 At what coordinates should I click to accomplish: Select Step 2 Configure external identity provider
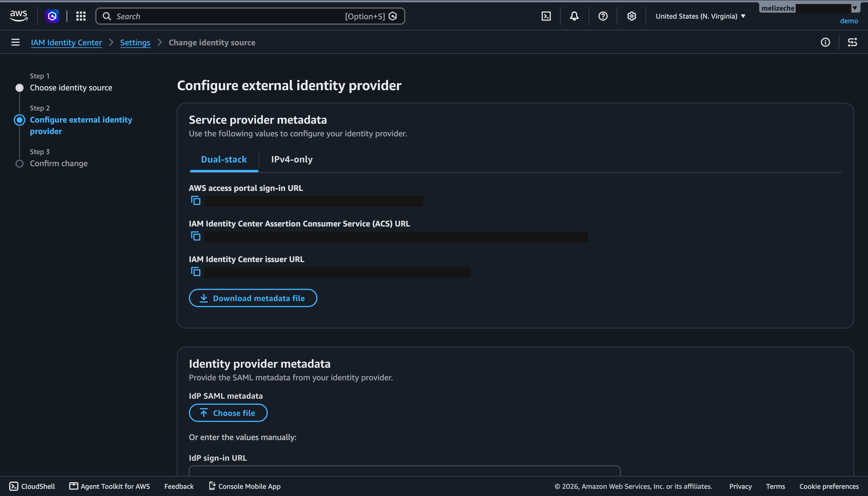(x=81, y=125)
